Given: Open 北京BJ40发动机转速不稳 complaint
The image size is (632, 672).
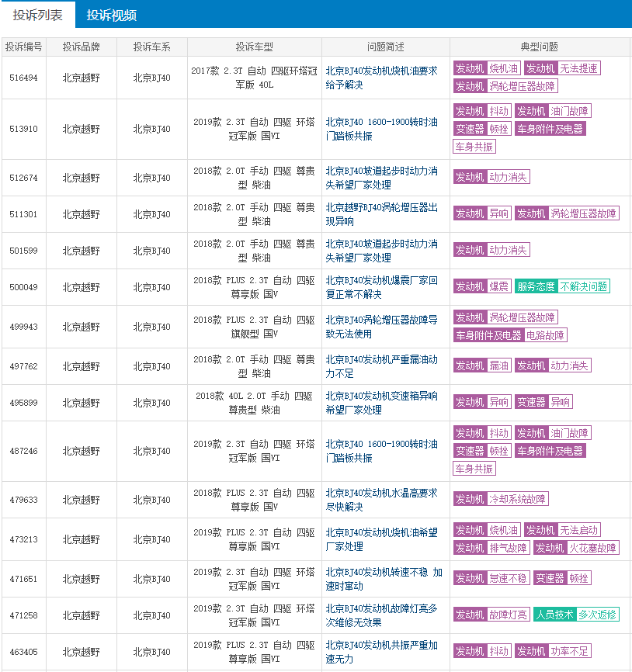Looking at the screenshot, I should pos(384,579).
